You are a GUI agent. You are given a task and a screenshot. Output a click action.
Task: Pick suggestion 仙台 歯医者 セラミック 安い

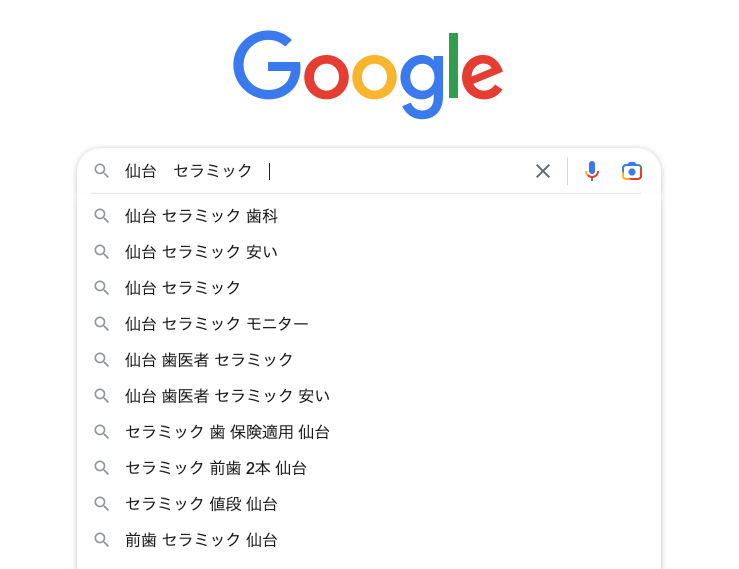[369, 396]
